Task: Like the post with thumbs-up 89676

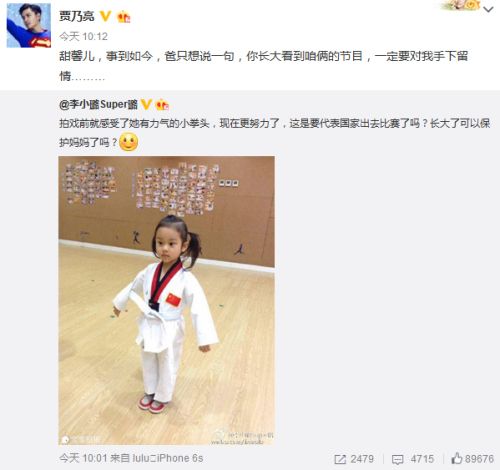Action: [x=472, y=459]
